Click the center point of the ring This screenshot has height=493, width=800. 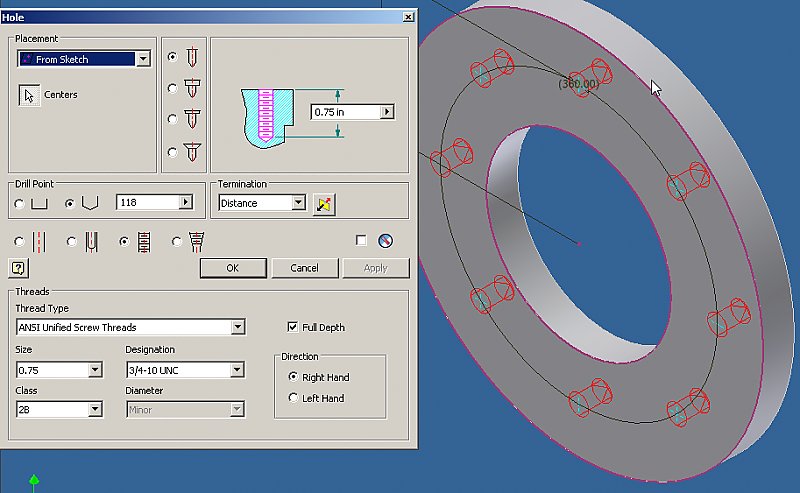[x=579, y=244]
